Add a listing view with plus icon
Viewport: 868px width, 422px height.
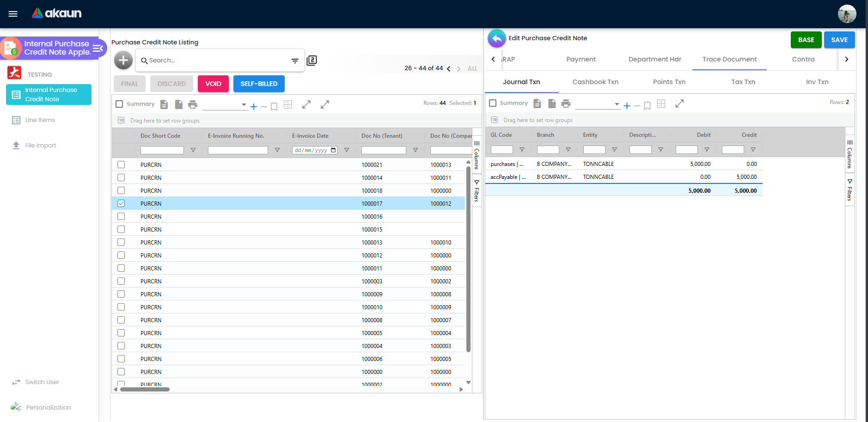[254, 107]
